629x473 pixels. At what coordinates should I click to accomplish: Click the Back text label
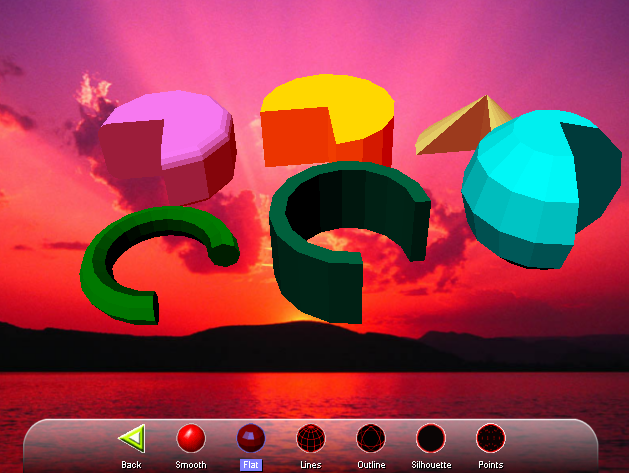[131, 465]
